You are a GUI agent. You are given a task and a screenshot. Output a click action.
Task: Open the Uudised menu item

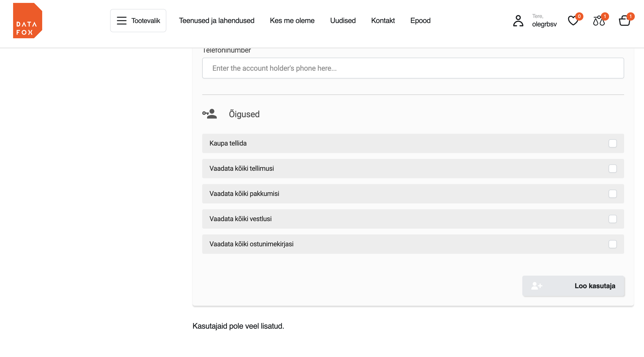pyautogui.click(x=343, y=21)
